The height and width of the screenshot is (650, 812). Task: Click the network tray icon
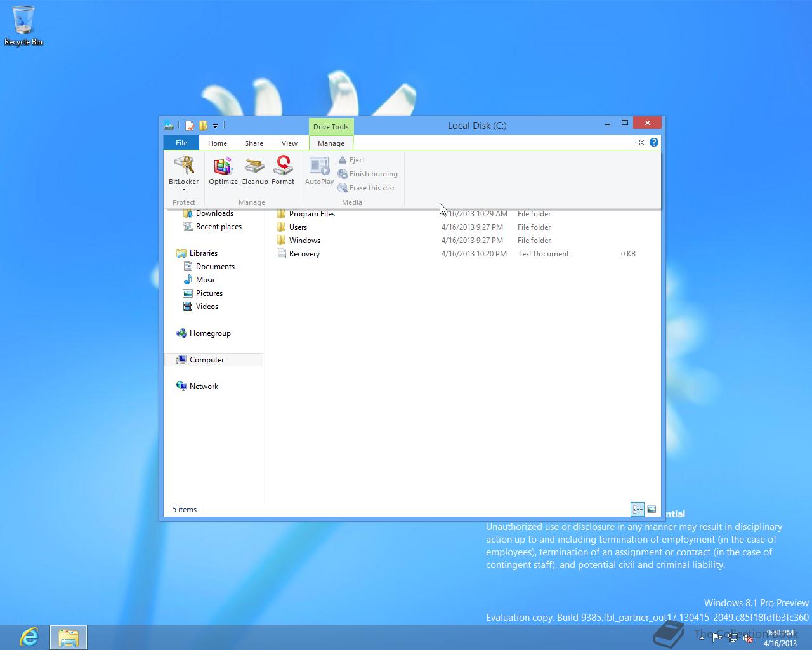click(732, 639)
